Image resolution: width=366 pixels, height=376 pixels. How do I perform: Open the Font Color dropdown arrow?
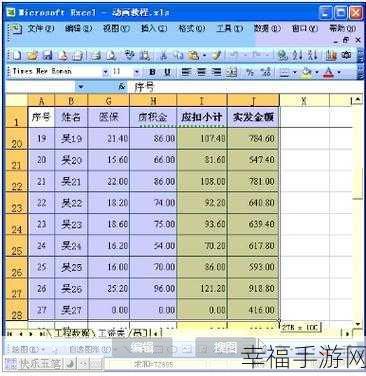pos(339,72)
